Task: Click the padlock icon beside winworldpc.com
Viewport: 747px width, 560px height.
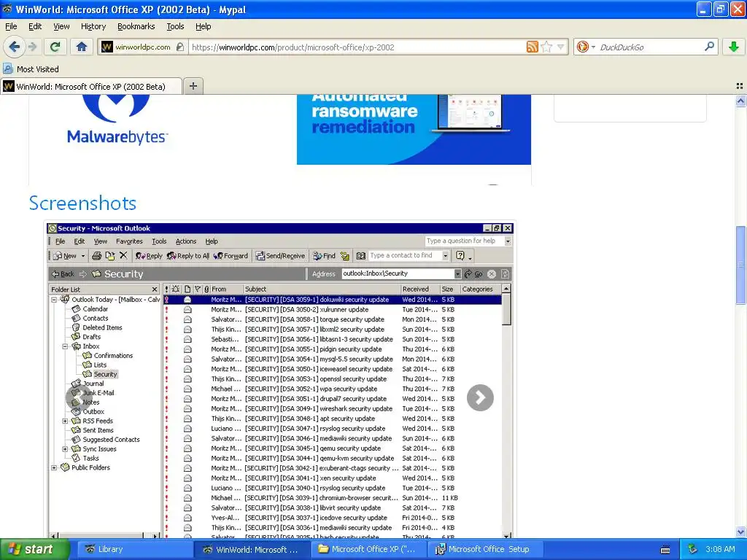Action: 179,47
